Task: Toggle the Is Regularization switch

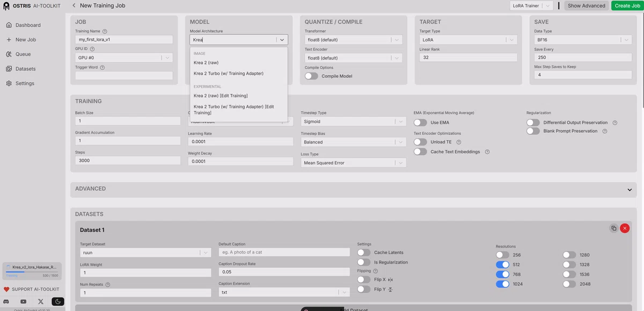Action: click(364, 262)
